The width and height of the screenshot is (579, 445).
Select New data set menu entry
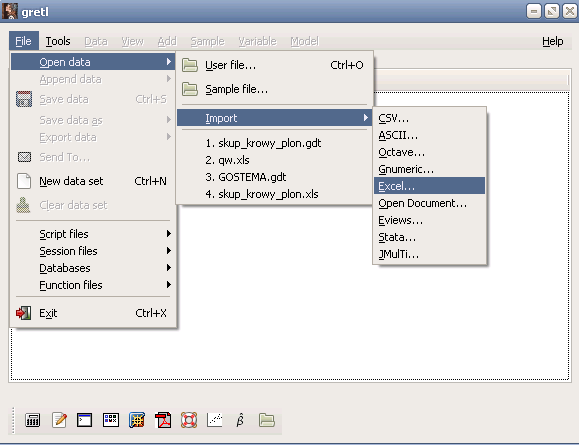(93, 181)
